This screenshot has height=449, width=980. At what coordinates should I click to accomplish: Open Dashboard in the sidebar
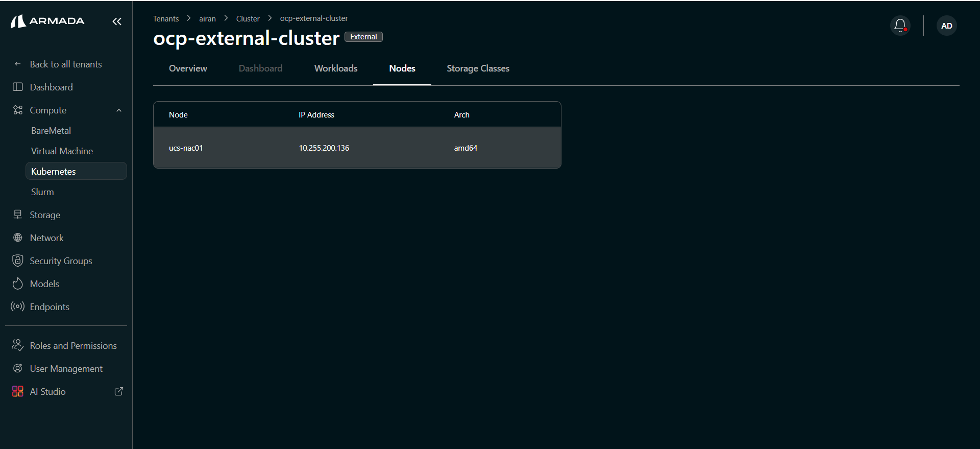point(51,87)
